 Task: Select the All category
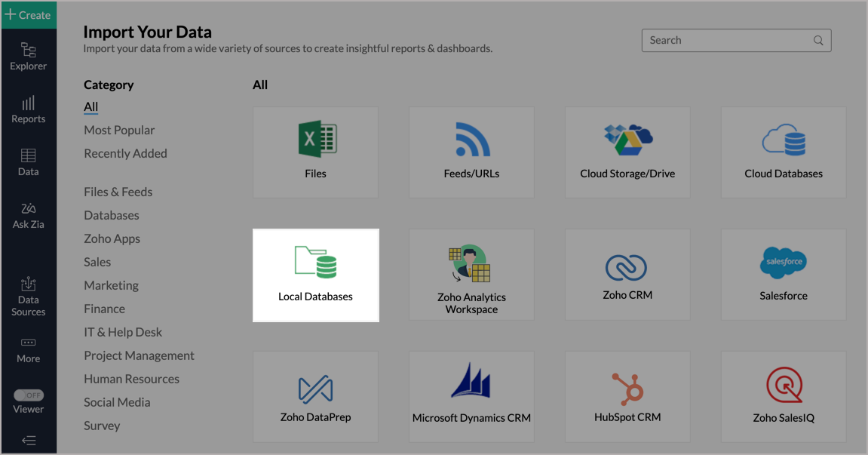coord(90,107)
